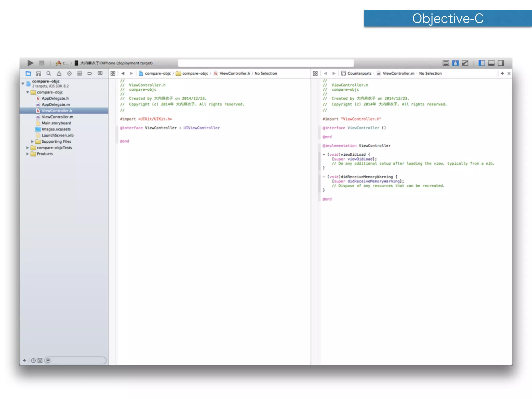Click the compare-objc project breadcrumb
Screen dimensions: 532x399
pos(155,74)
